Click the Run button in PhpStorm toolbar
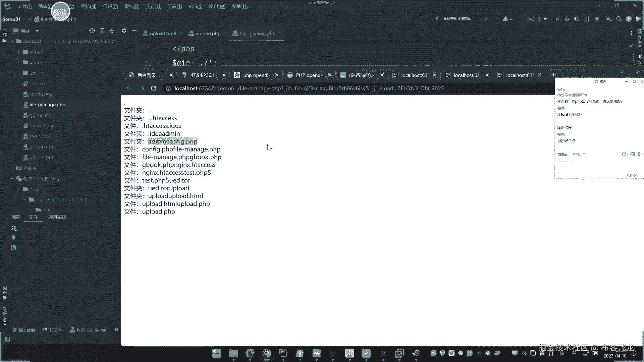Viewport: 644px width, 362px height. [x=557, y=19]
